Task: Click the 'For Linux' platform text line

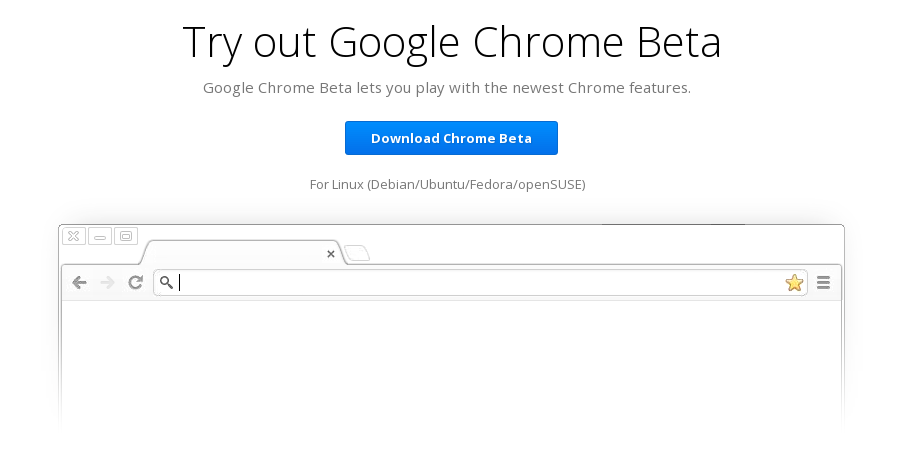Action: click(x=447, y=185)
